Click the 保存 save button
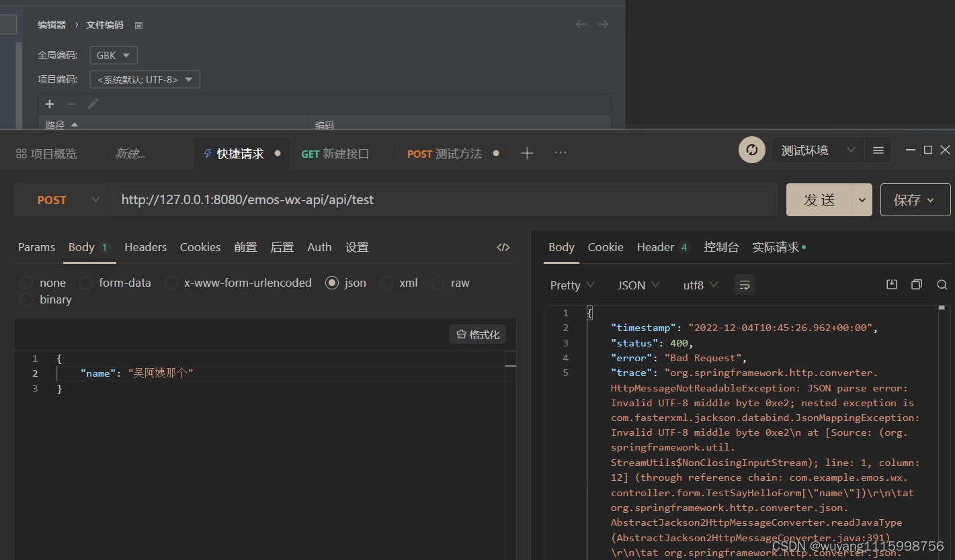 pos(915,200)
